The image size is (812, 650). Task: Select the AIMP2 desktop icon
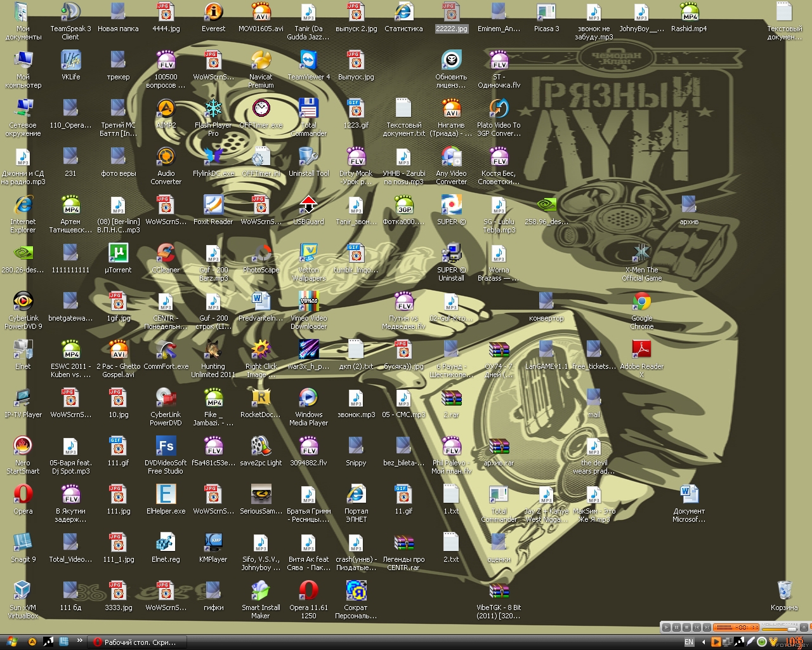[x=166, y=114]
